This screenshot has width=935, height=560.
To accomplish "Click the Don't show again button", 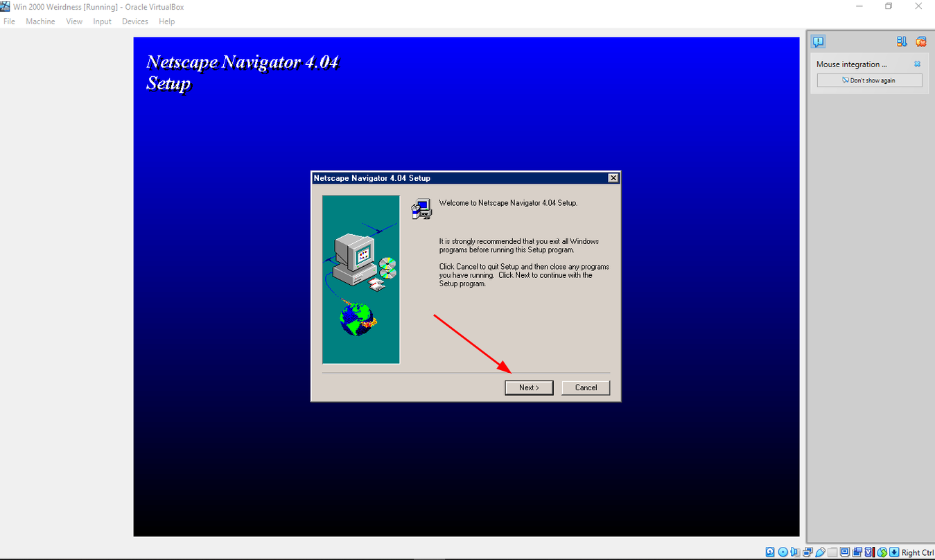I will 869,80.
